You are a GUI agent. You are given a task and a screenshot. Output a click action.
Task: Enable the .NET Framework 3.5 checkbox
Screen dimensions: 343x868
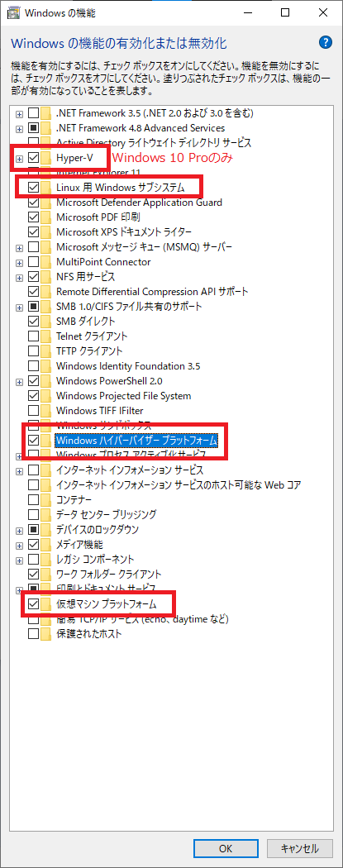[33, 113]
